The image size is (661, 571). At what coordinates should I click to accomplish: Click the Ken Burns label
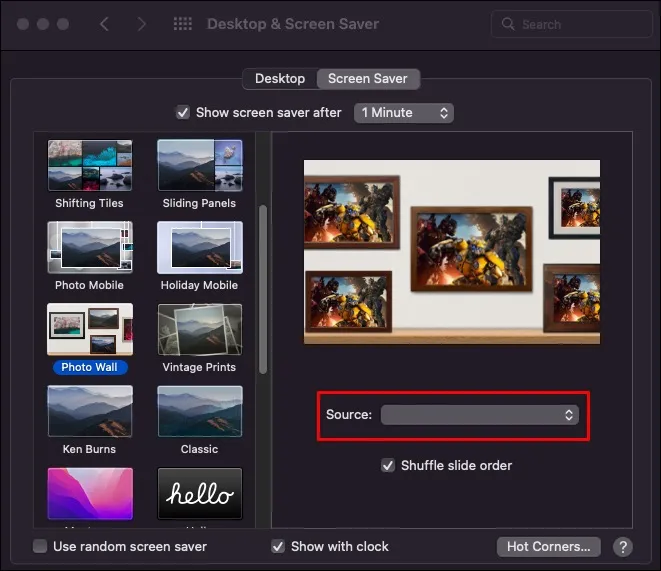pyautogui.click(x=89, y=449)
